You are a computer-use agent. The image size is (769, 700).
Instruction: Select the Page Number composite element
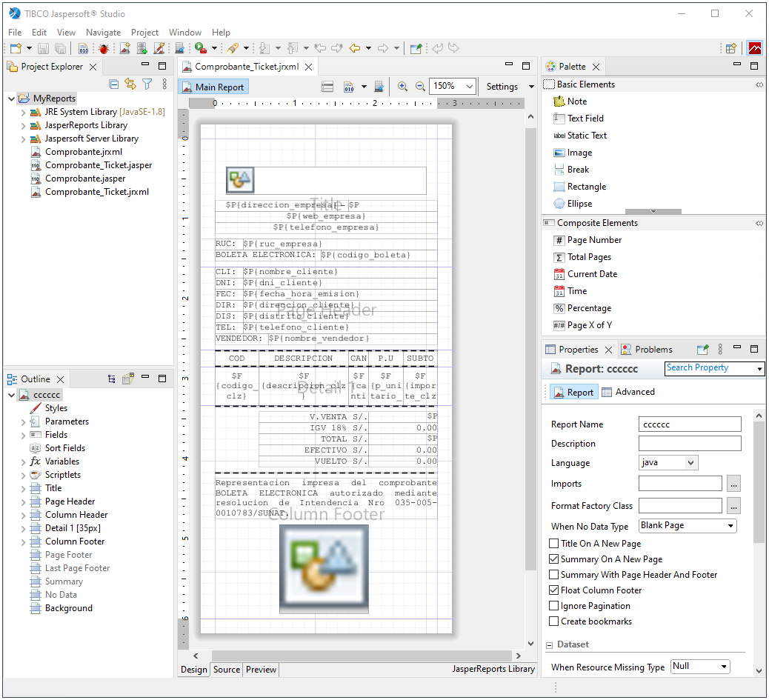pyautogui.click(x=587, y=240)
